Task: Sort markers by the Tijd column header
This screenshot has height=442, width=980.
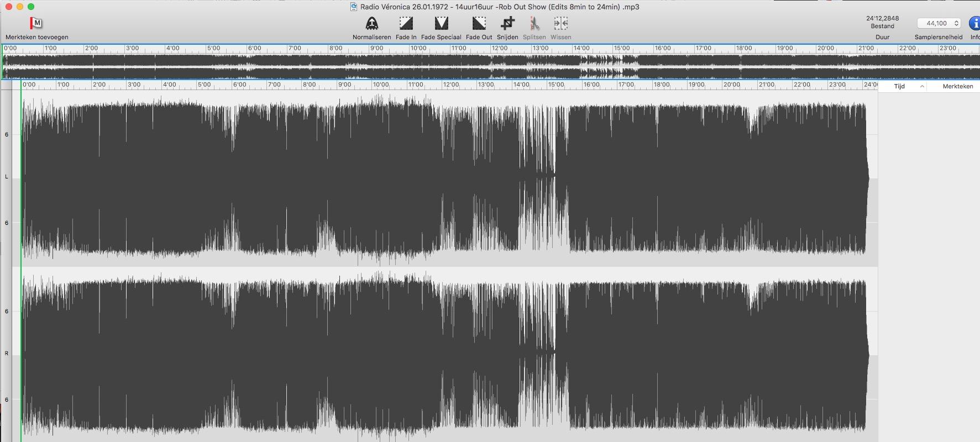Action: click(x=899, y=86)
